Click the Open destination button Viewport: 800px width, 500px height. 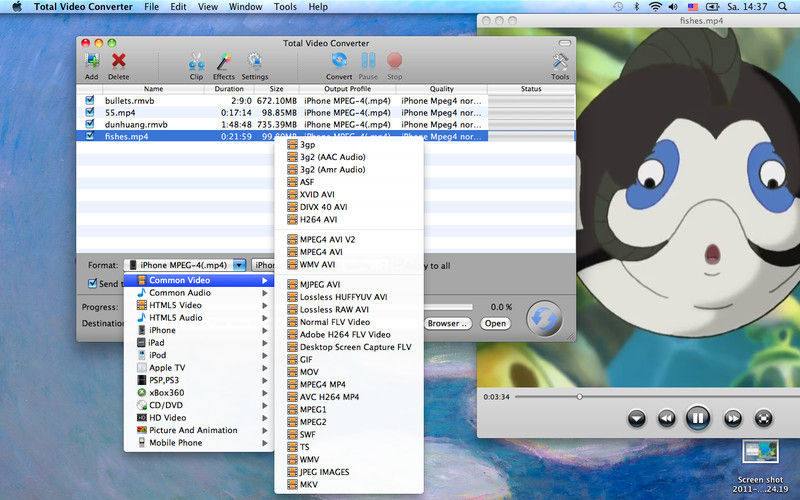click(x=495, y=323)
